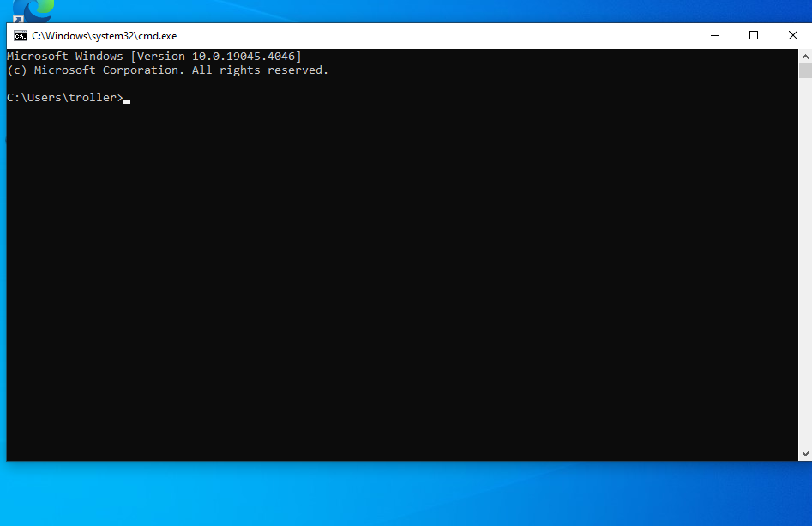Click the shortcut arrow overlay on Edge icon
This screenshot has height=526, width=812.
pyautogui.click(x=18, y=19)
